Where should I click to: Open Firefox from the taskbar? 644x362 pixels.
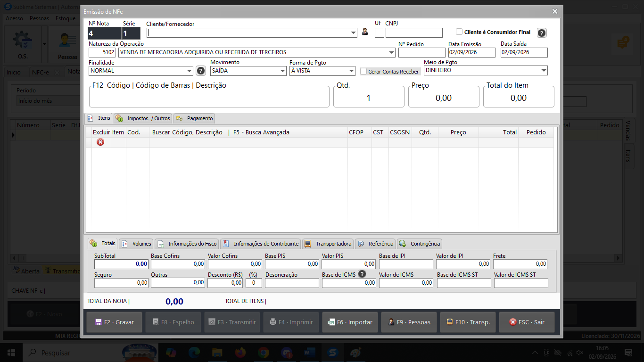click(240, 352)
